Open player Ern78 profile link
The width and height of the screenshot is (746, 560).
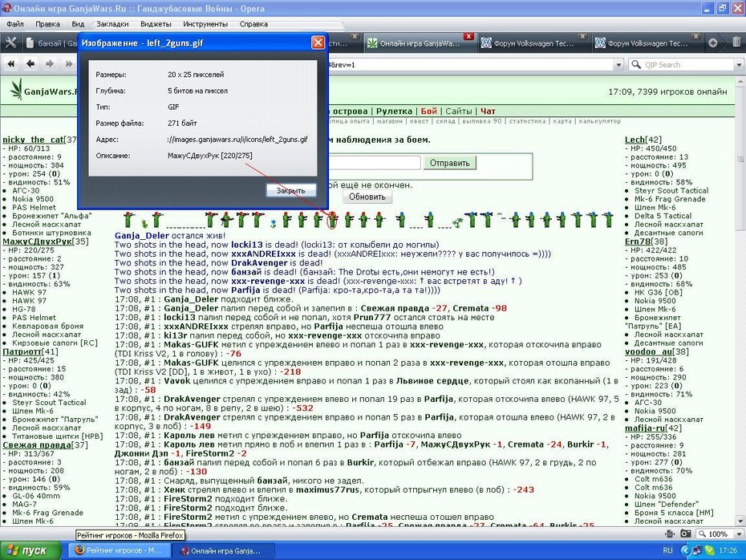[x=637, y=241]
